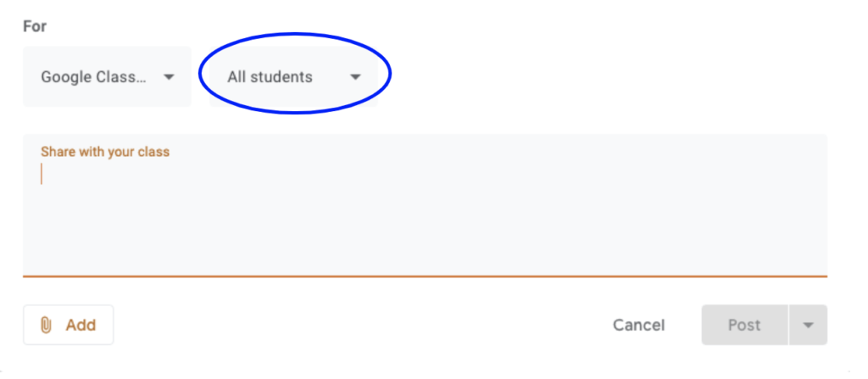This screenshot has height=379, width=868.
Task: Click the For label above selectors
Action: coord(35,26)
